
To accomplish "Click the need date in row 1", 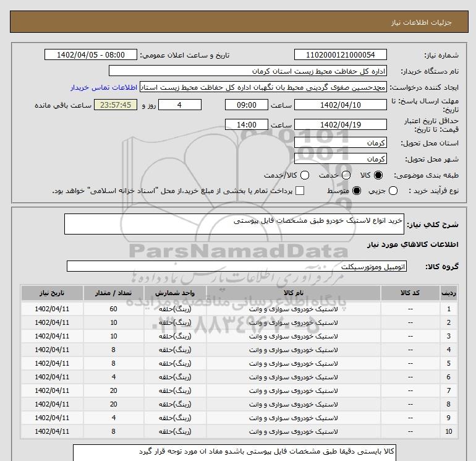I will [x=52, y=309].
